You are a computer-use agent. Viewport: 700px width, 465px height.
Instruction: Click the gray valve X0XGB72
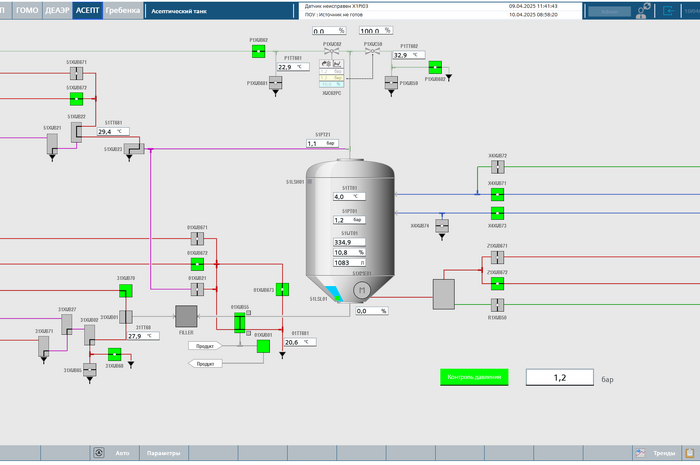pos(497,167)
